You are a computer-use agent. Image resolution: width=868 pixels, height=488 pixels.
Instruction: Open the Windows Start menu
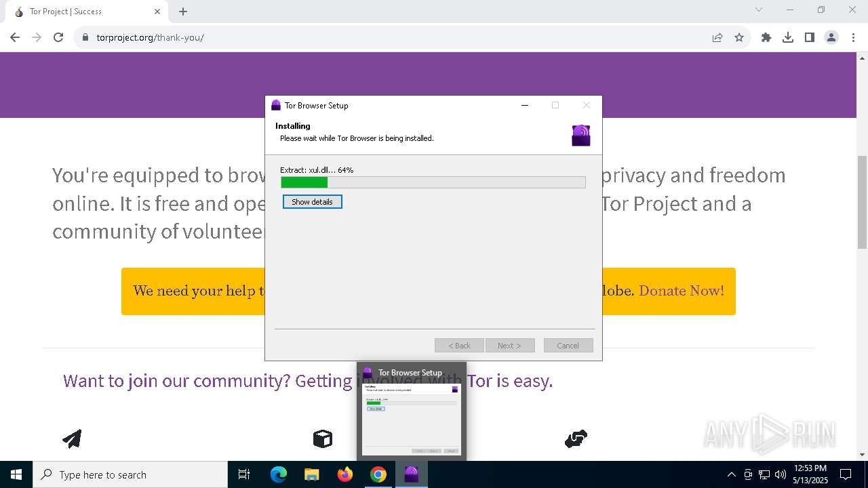[16, 474]
